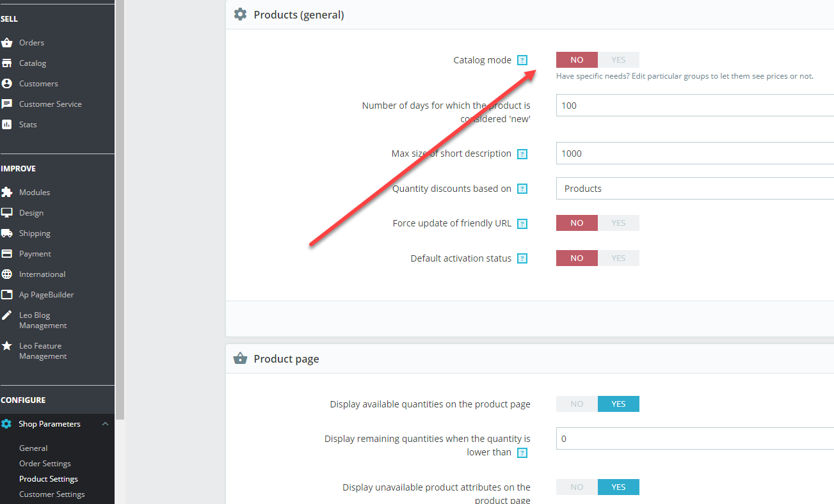
Task: Click the Catalog store icon
Action: [7, 63]
